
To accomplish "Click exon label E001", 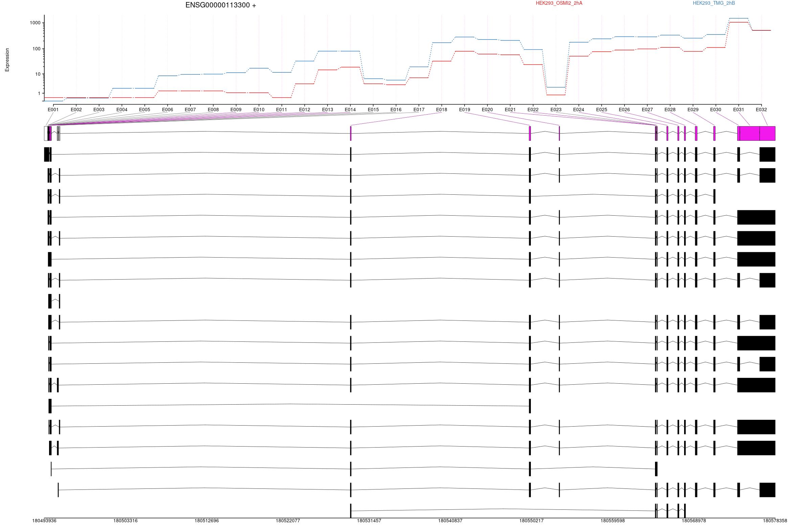I will pos(53,110).
